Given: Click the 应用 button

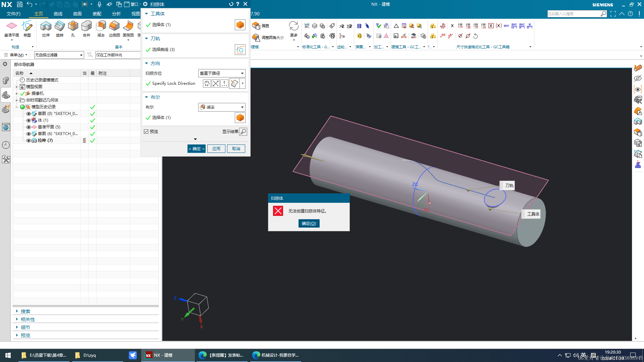Looking at the screenshot, I should coord(216,149).
